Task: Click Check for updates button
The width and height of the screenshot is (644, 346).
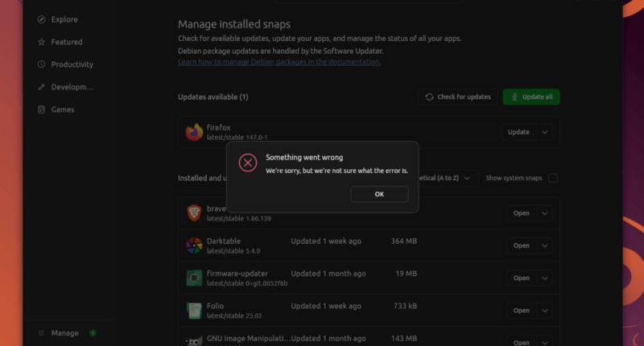Action: point(457,97)
